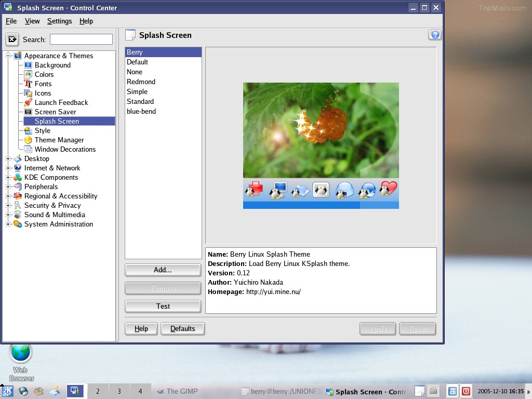Click the Style icon in tree

pos(28,130)
